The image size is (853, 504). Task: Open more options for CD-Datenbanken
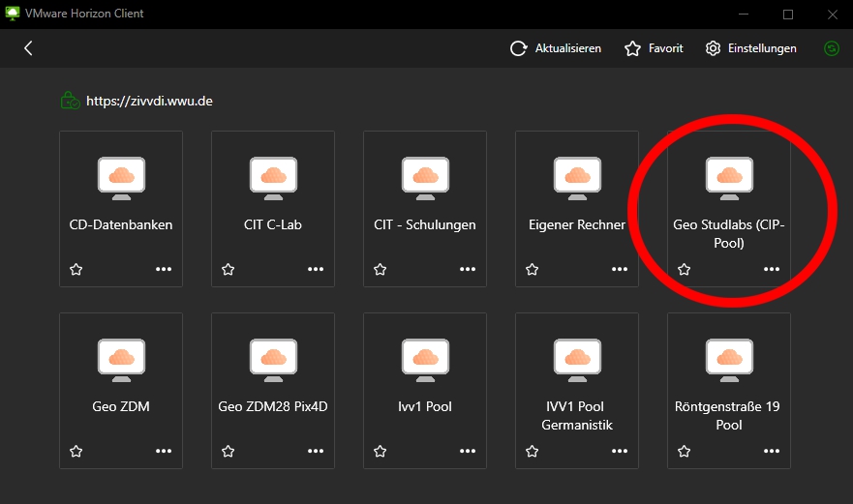[164, 269]
